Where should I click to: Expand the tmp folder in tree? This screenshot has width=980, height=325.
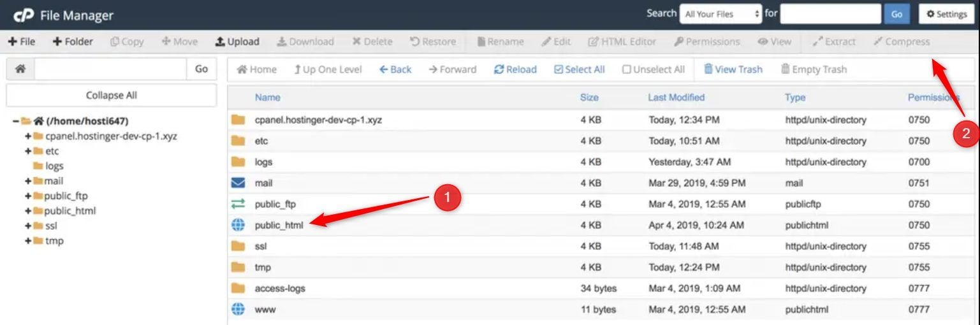pos(28,241)
